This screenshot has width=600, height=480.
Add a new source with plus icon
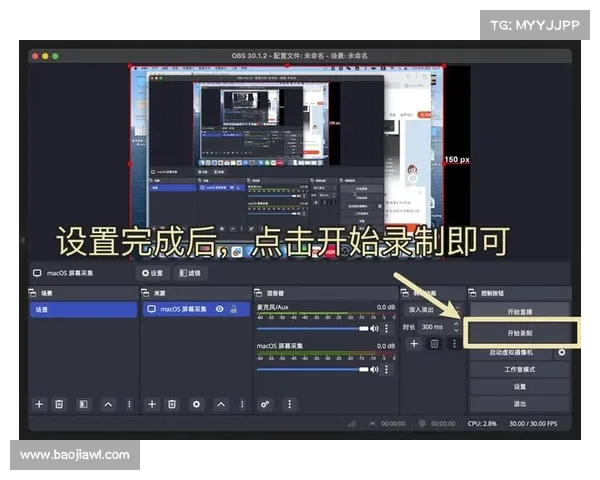152,404
